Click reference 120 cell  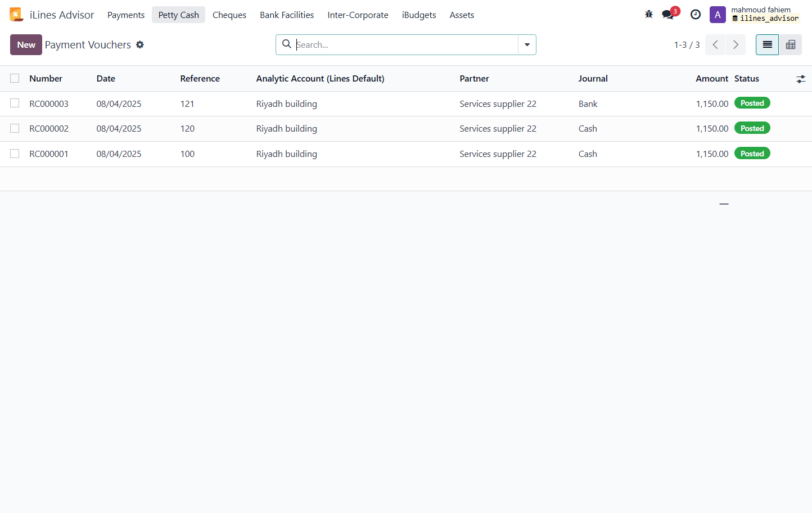tap(187, 129)
